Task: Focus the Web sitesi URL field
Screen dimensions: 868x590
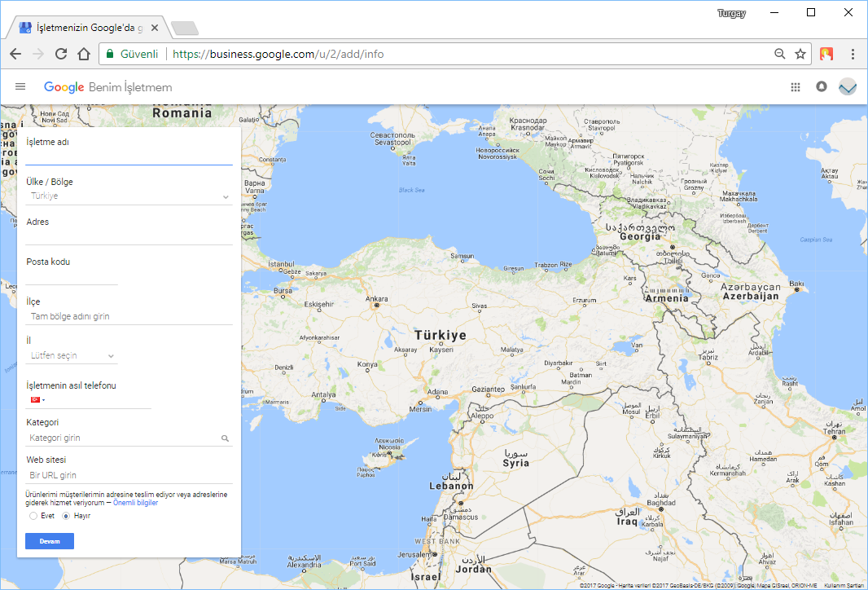Action: coord(129,475)
